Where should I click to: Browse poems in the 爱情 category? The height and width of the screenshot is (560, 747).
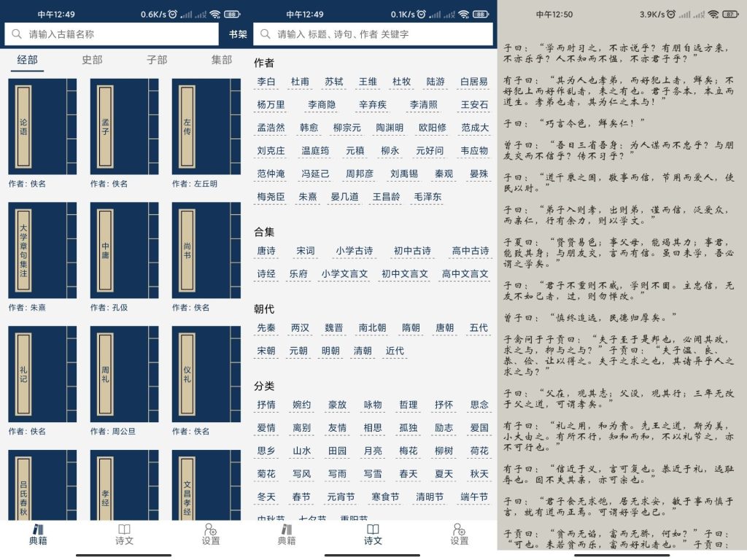[268, 428]
